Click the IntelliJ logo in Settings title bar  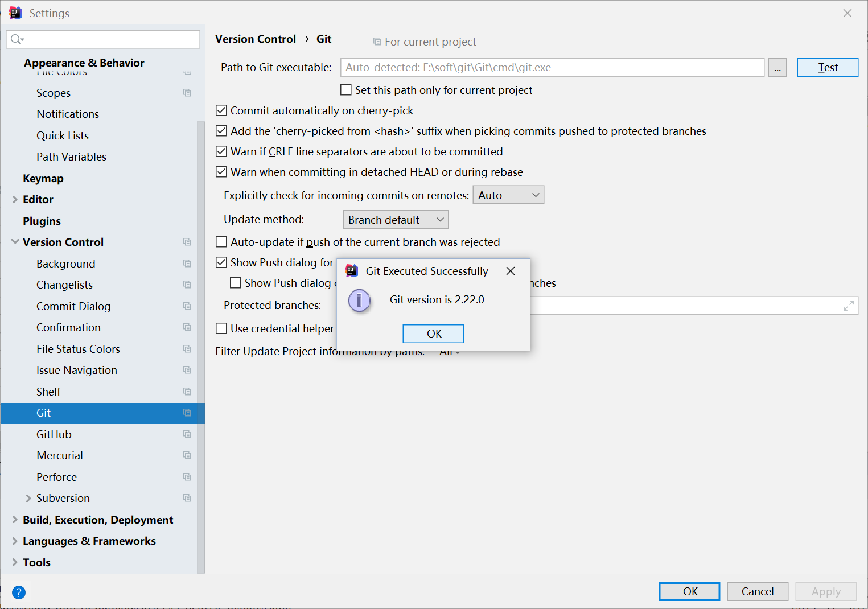pyautogui.click(x=15, y=13)
